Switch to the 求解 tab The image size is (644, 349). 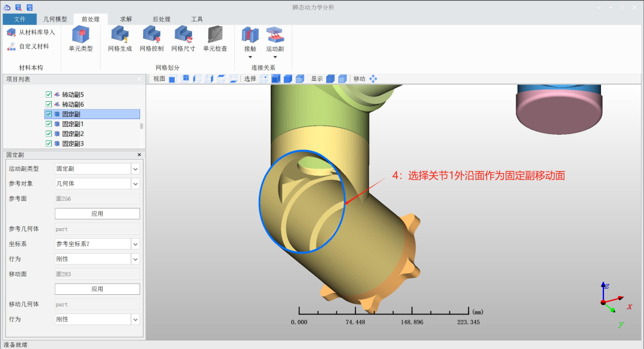point(126,19)
